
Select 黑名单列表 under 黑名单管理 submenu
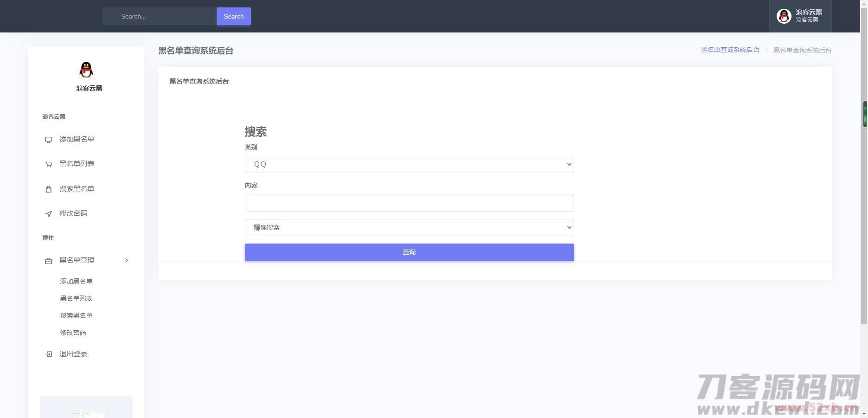tap(77, 298)
